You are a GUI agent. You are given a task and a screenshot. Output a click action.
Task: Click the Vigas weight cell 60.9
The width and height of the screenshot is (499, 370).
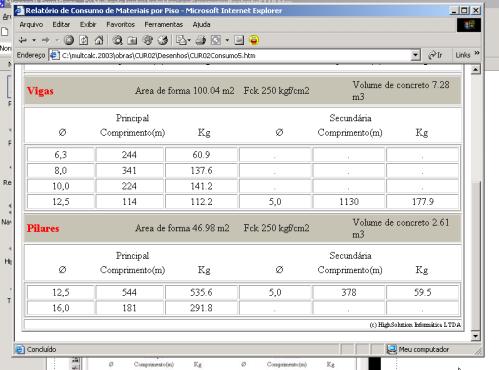201,155
